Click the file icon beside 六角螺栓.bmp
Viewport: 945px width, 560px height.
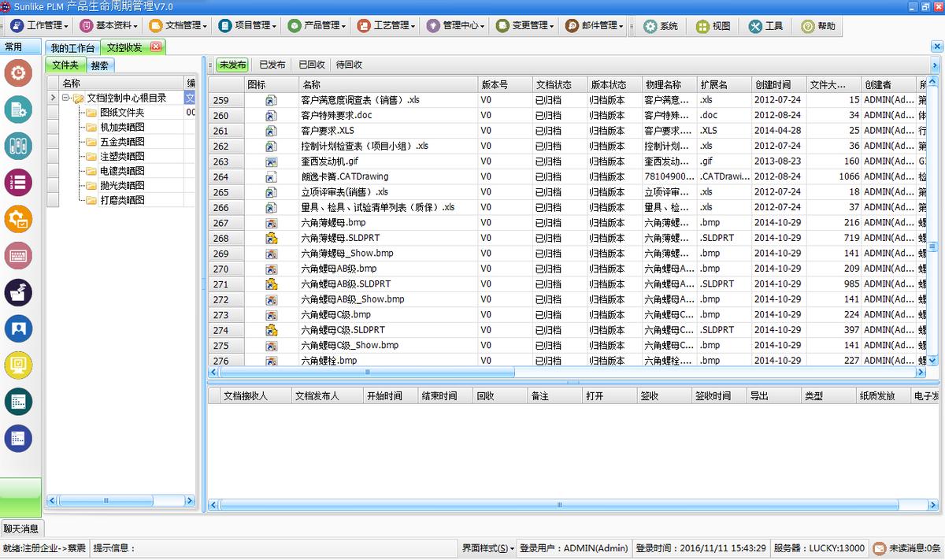pos(270,360)
